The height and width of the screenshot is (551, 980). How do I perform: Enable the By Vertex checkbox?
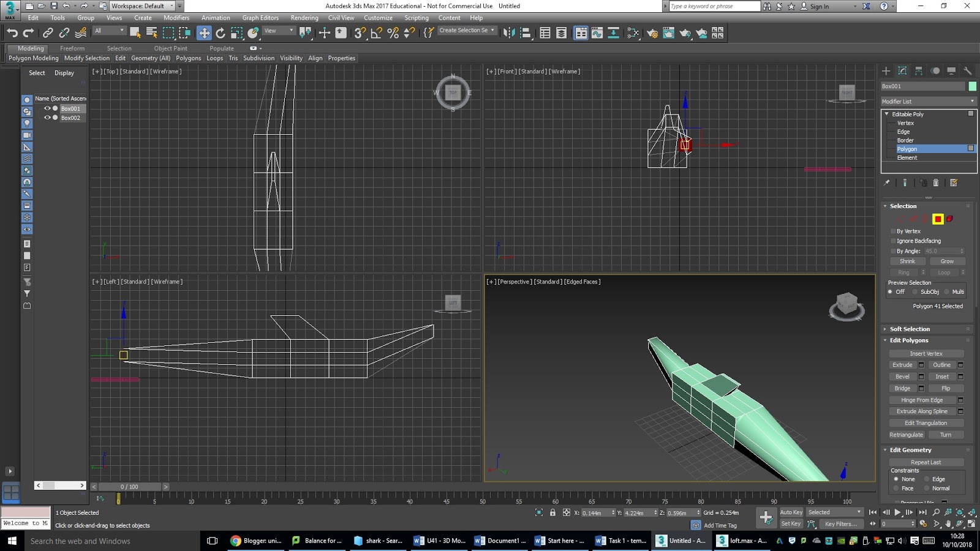893,231
